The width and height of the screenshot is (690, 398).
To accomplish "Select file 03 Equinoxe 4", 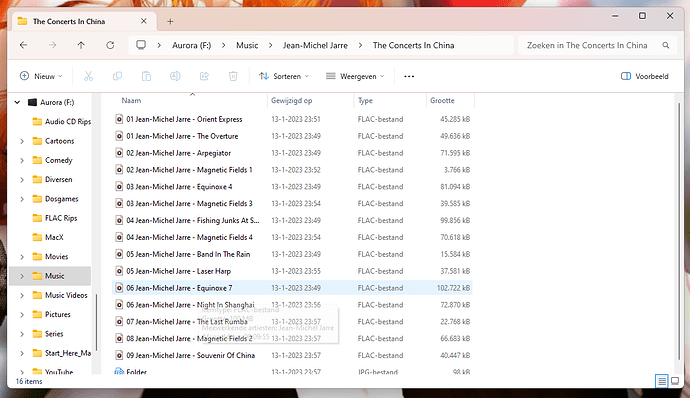I will click(x=293, y=187).
